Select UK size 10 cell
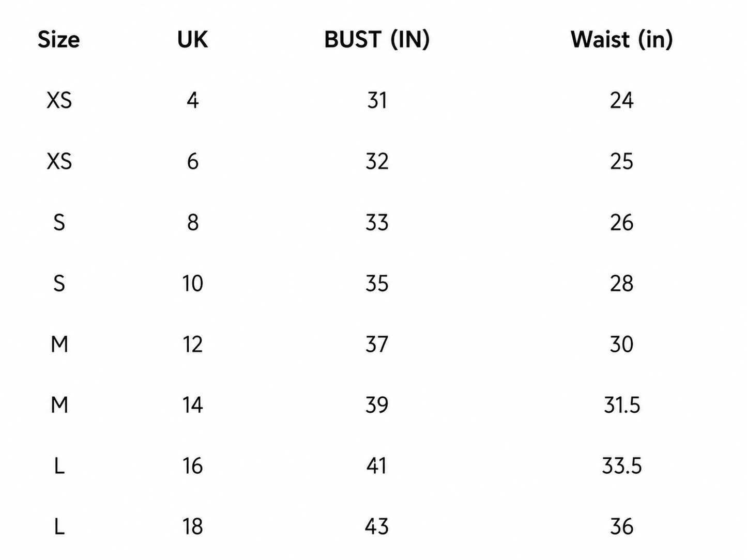This screenshot has height=560, width=747. pyautogui.click(x=192, y=283)
